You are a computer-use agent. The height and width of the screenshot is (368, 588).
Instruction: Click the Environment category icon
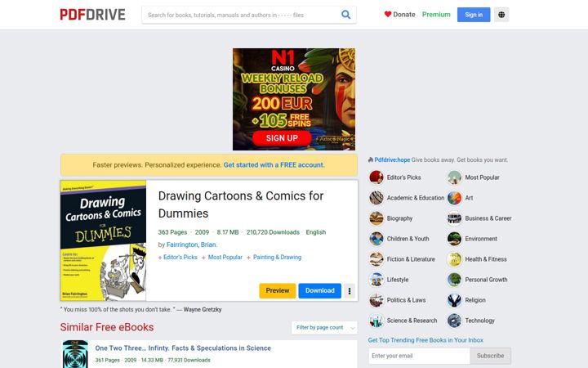click(x=454, y=239)
